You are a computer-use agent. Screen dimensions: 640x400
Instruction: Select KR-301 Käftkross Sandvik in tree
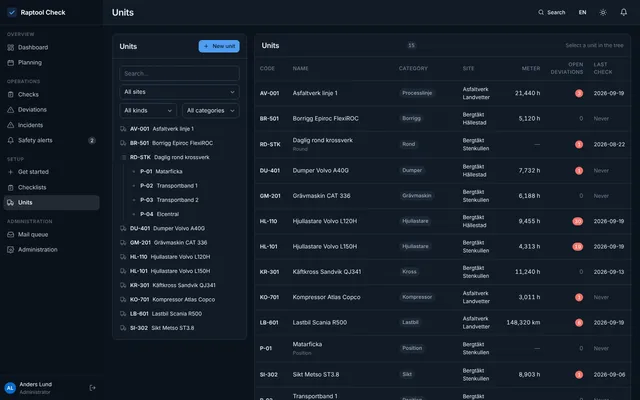click(x=179, y=285)
